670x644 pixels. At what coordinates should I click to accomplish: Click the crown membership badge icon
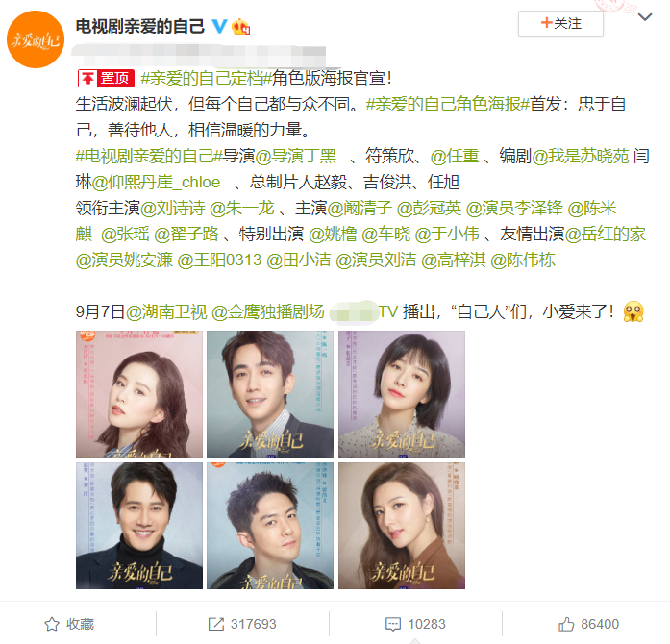tap(240, 27)
